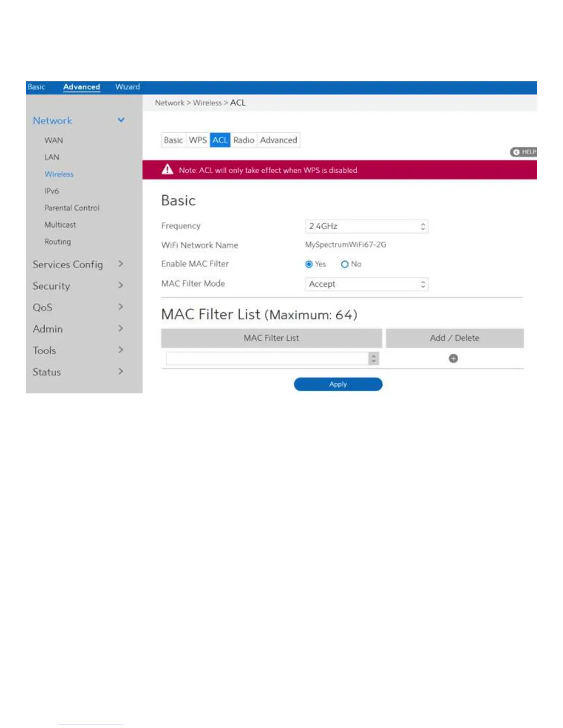563x728 pixels.
Task: Select No for Enable MAC Filter
Action: click(345, 264)
